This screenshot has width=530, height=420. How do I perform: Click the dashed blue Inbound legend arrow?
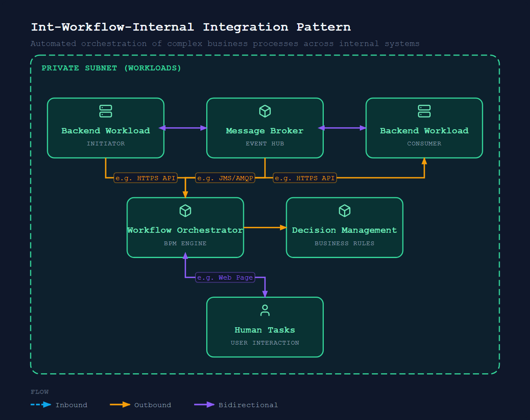click(x=41, y=405)
